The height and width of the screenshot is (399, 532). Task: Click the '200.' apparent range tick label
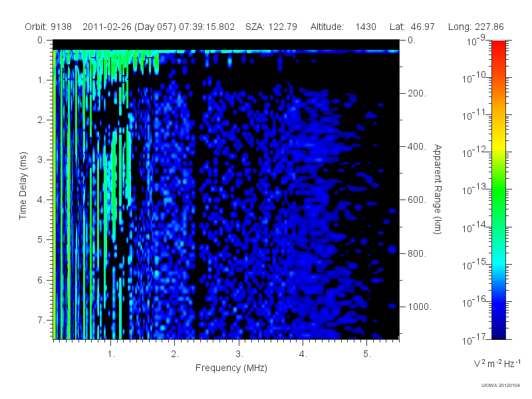pos(417,93)
